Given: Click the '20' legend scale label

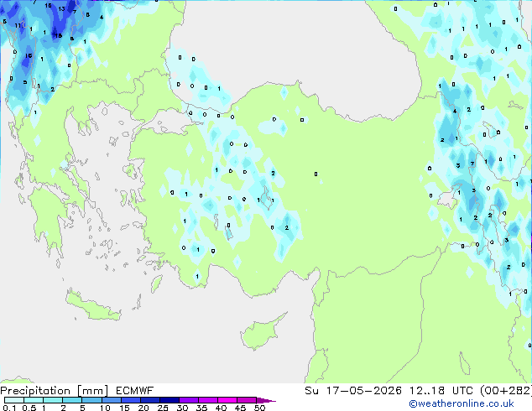Looking at the screenshot, I should (x=143, y=408).
